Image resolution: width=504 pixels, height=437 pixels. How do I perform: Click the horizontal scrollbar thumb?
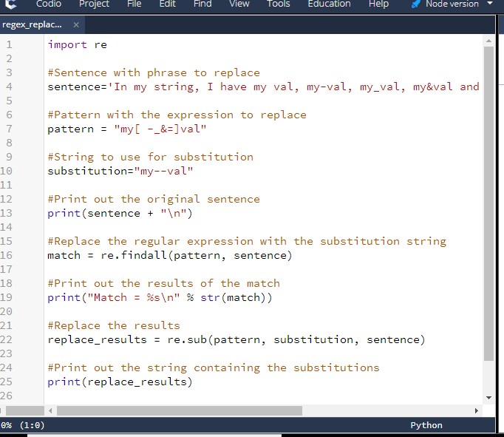[180, 410]
